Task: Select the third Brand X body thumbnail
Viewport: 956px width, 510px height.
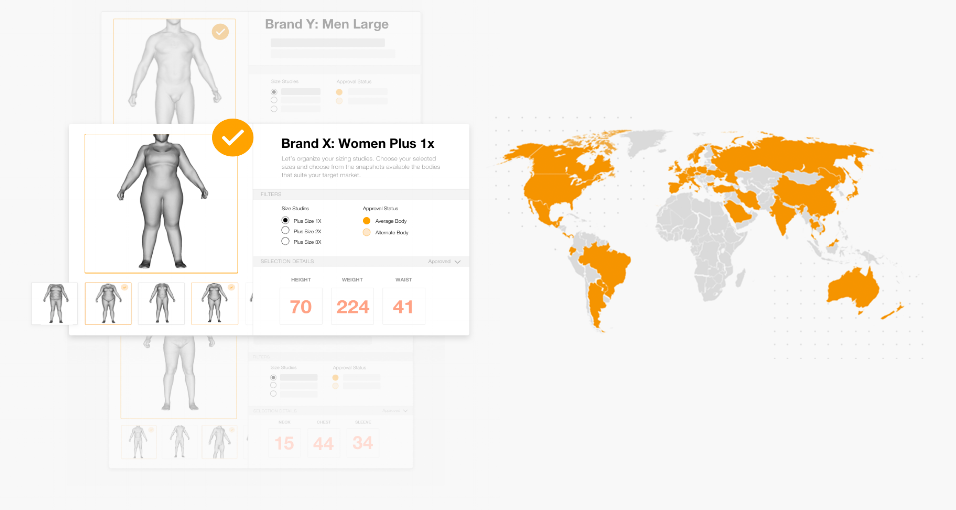Action: click(162, 303)
